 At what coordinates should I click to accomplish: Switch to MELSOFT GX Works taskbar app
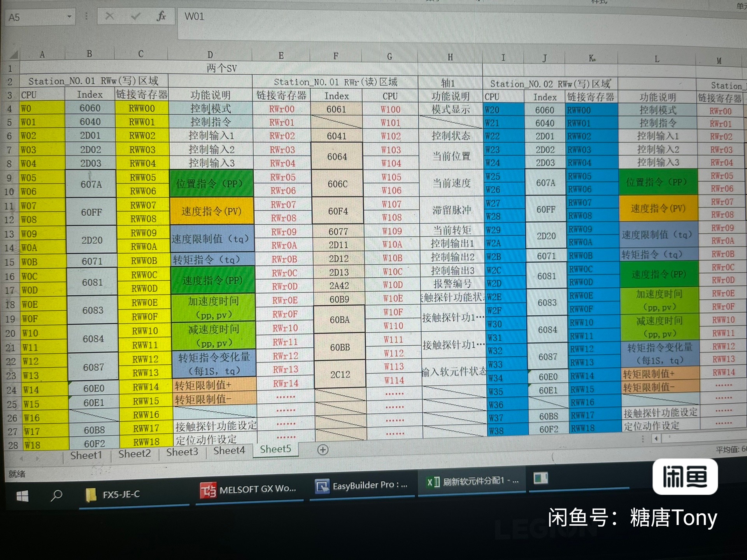(249, 489)
